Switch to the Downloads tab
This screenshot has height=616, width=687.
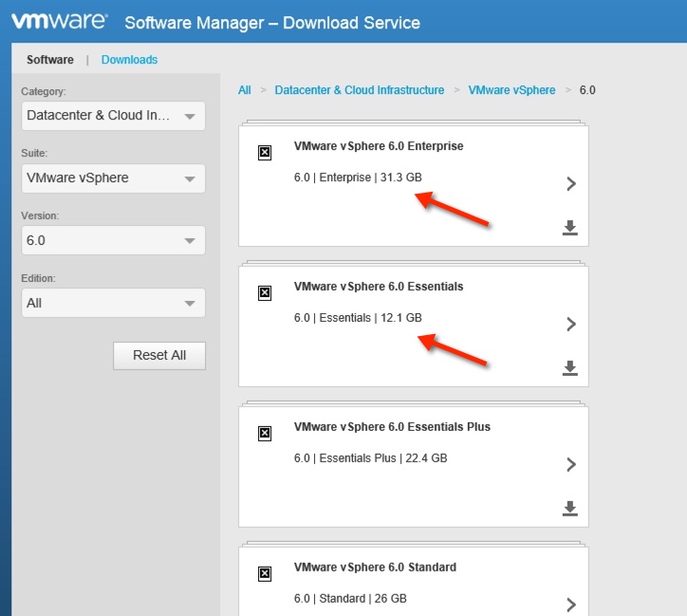pos(129,60)
